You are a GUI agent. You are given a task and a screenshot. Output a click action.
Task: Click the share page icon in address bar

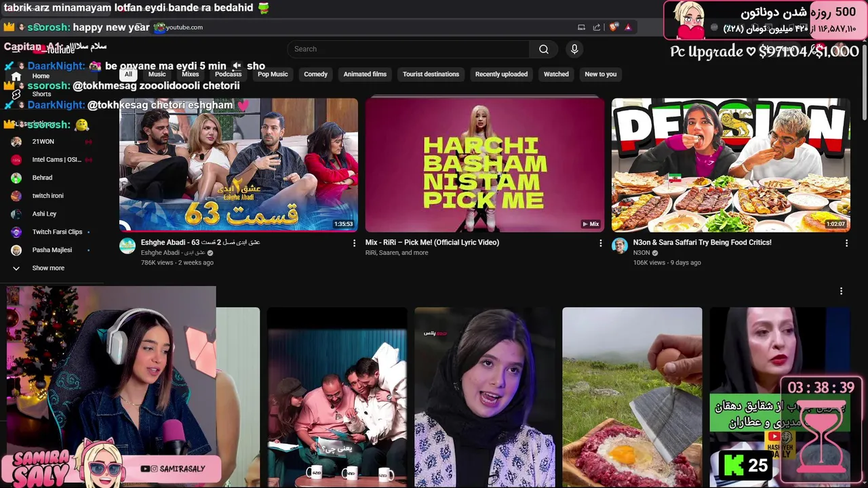click(596, 27)
